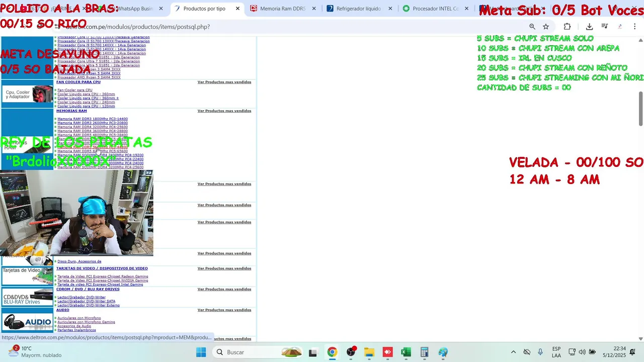644x362 pixels.
Task: Click the Tarjetas de Video category image
Action: (27, 276)
